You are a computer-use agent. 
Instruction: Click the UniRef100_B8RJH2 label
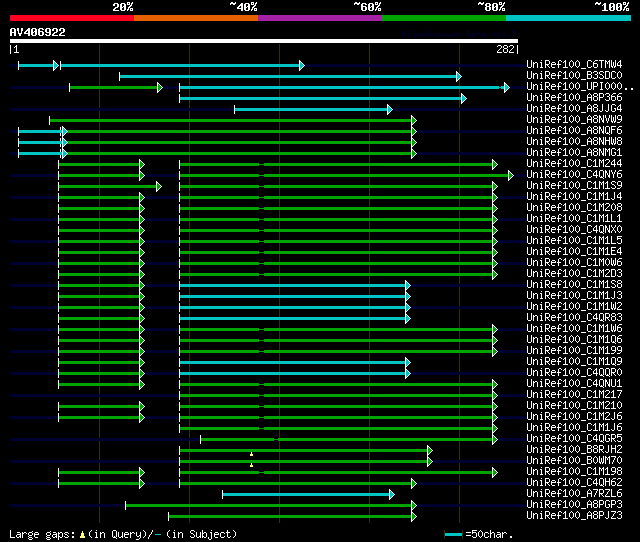pyautogui.click(x=574, y=450)
